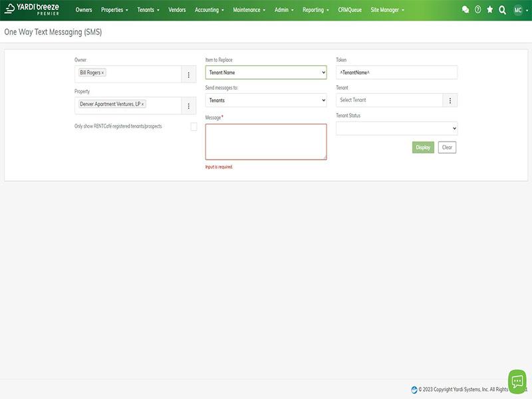Viewport: 532px width, 399px height.
Task: Open the Tenant Status dropdown
Action: click(x=396, y=128)
